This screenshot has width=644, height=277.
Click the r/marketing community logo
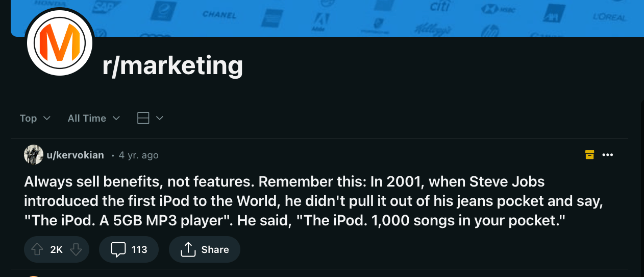tap(59, 42)
